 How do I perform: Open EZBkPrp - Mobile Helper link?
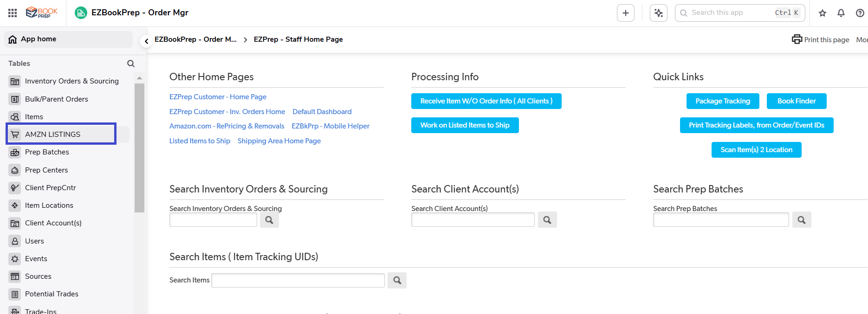click(x=330, y=126)
